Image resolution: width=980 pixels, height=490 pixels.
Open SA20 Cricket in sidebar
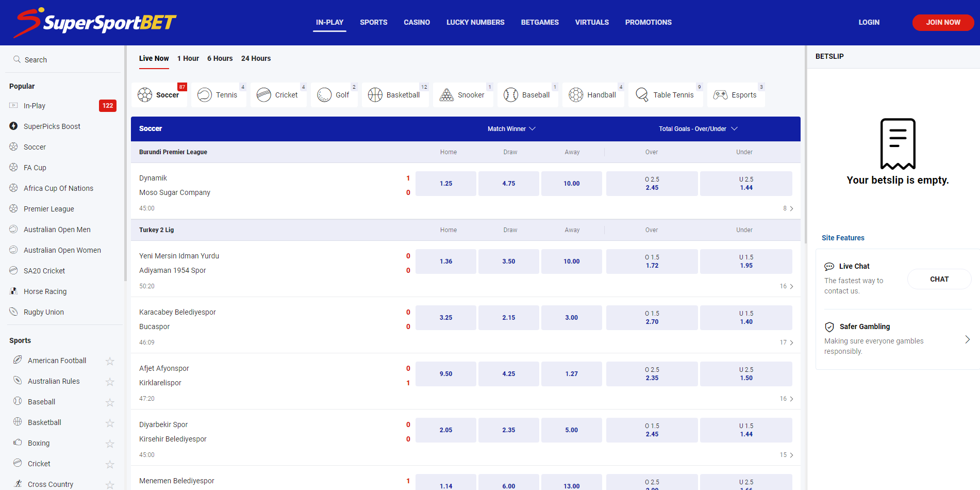click(44, 271)
